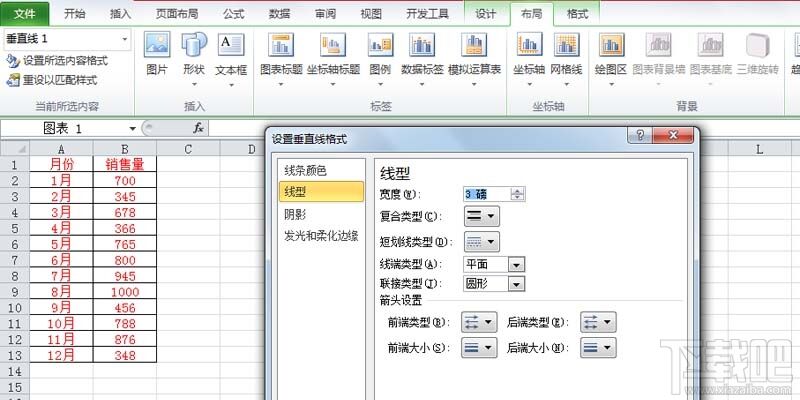The width and height of the screenshot is (800, 400).
Task: Switch to the 审阅 ribbon tab
Action: coord(326,14)
